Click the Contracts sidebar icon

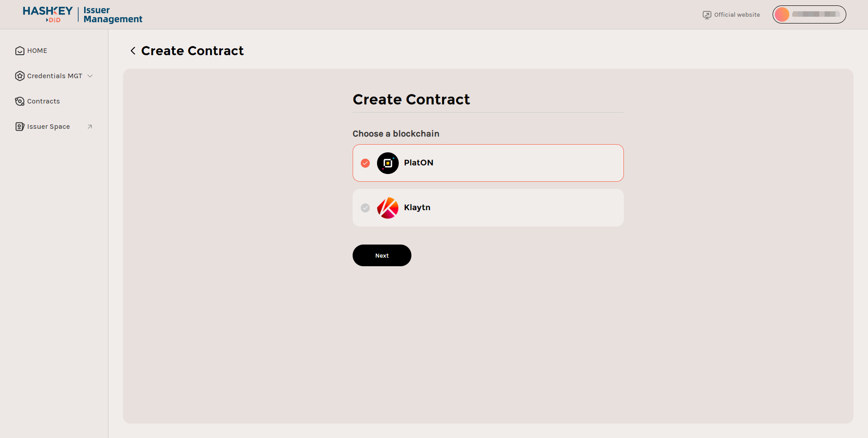pyautogui.click(x=19, y=101)
